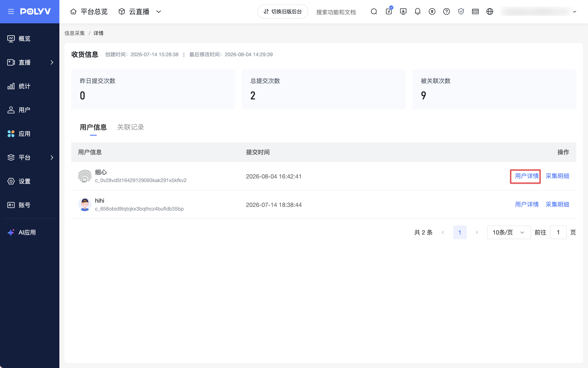This screenshot has width=588, height=368.
Task: Click the 被关联次数 statistic card
Action: 494,89
